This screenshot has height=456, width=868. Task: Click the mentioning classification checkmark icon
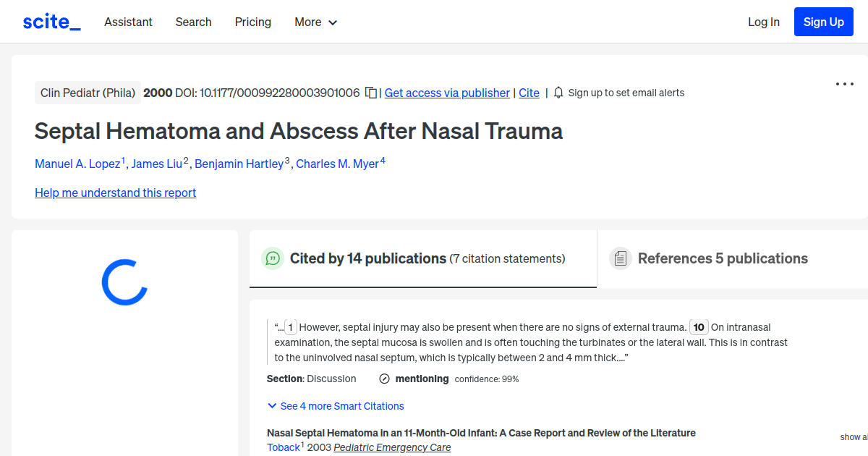383,378
